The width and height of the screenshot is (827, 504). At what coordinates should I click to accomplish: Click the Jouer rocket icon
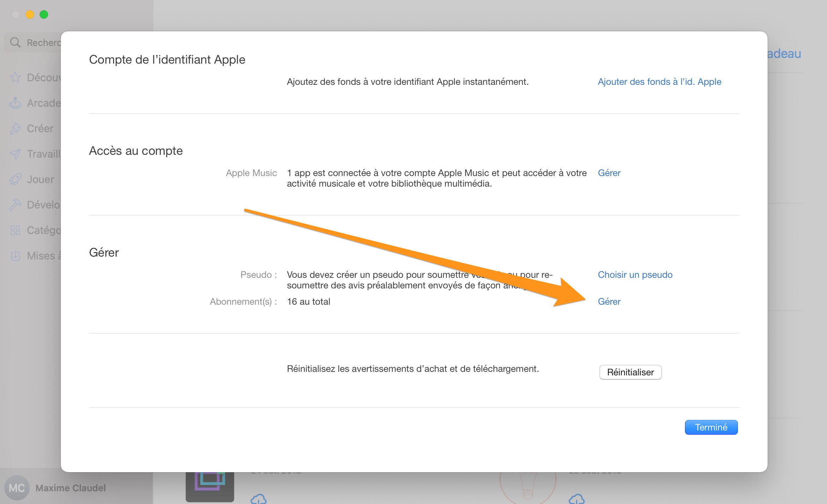click(x=15, y=179)
